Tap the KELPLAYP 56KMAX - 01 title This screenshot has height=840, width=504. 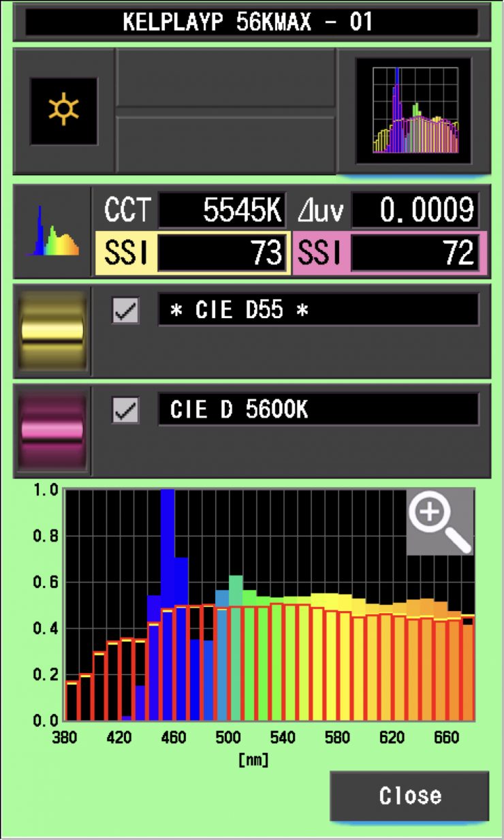point(251,22)
